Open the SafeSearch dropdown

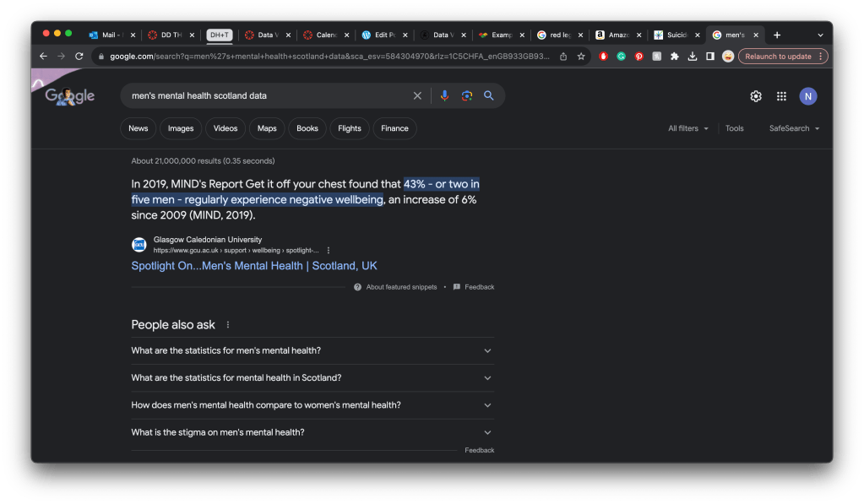pos(794,128)
